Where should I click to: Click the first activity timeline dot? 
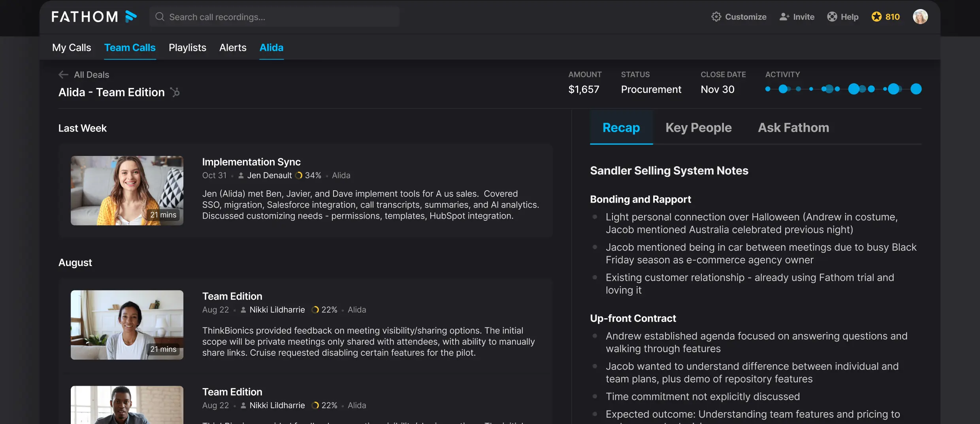(768, 89)
